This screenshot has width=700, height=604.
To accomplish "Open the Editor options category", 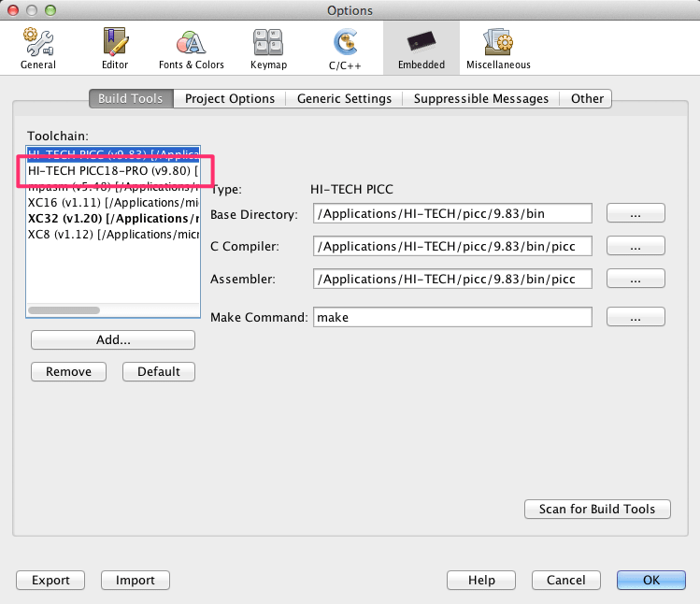I will 114,49.
